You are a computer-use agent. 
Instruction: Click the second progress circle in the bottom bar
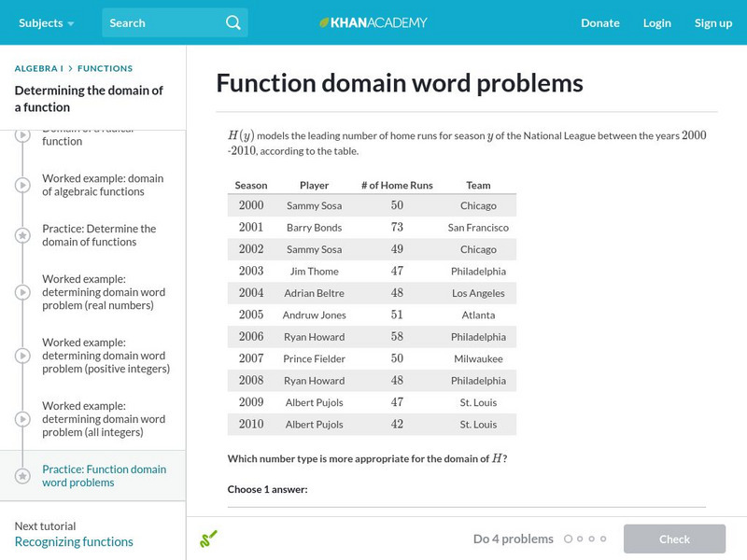580,539
